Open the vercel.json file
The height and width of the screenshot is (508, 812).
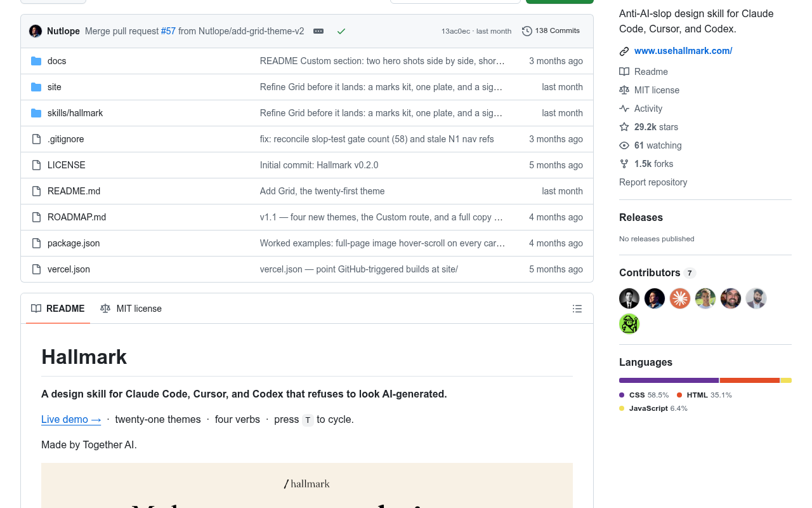pos(69,269)
